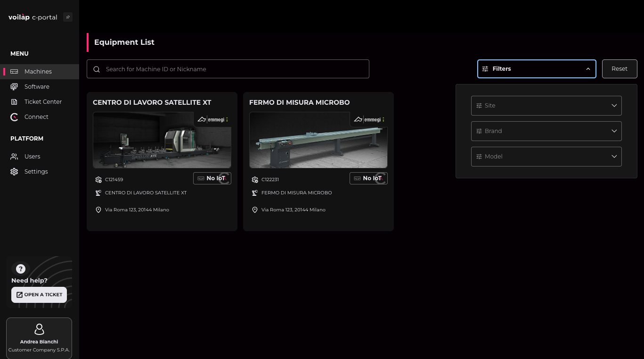The width and height of the screenshot is (644, 359).
Task: Click the pin icon beside the c-portal logo
Action: point(68,17)
